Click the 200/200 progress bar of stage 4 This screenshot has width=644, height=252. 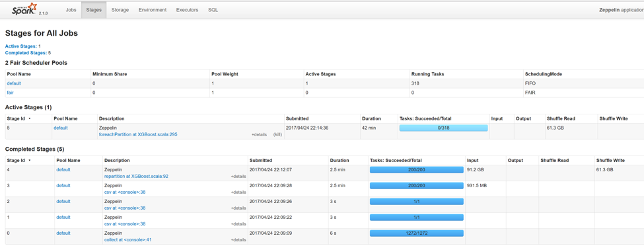pos(417,170)
